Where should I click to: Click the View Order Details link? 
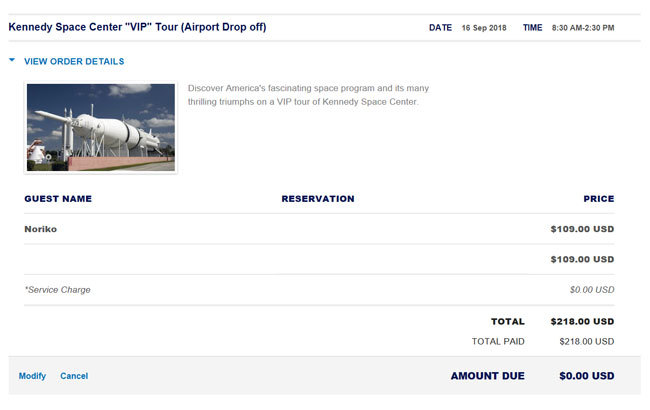click(x=74, y=61)
